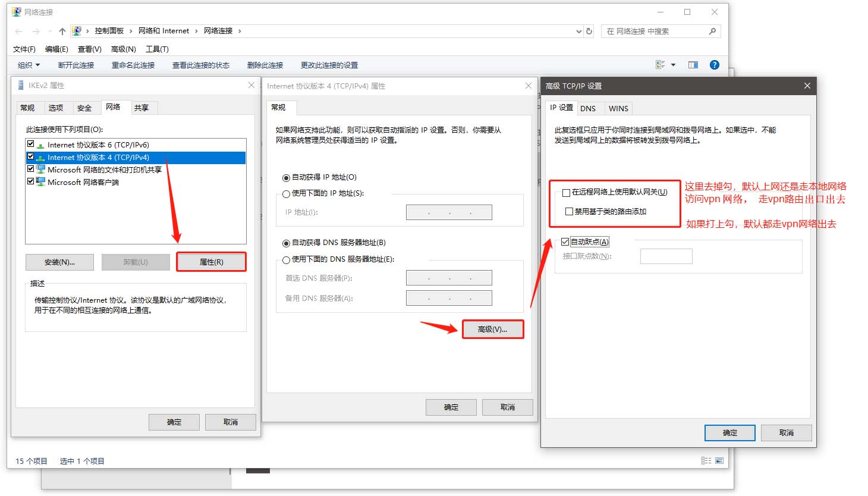This screenshot has width=868, height=496.
Task: Switch to large icons view in status bar
Action: 719,461
